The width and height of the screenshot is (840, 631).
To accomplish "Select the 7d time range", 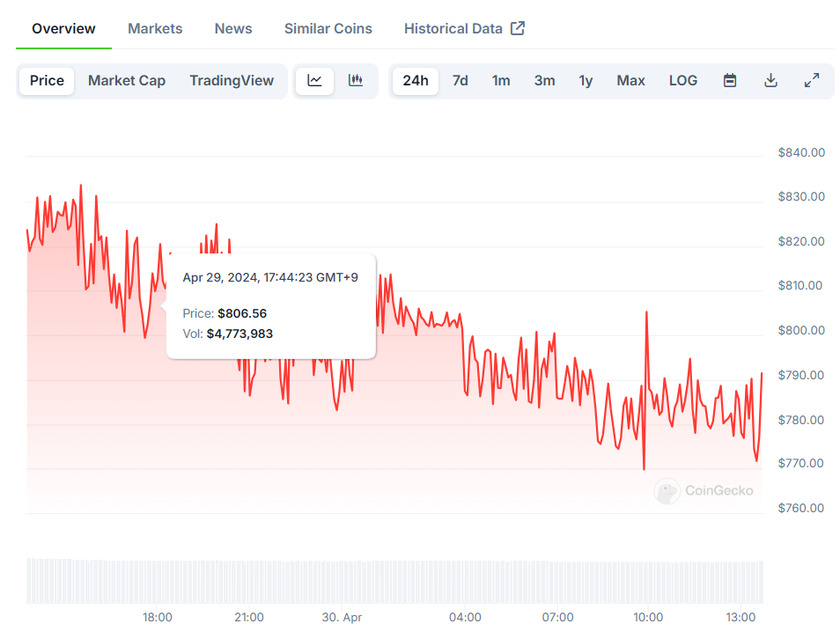I will pos(461,81).
